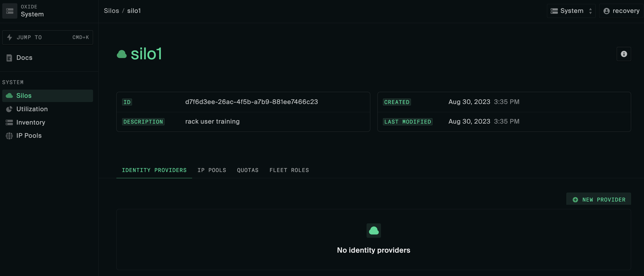This screenshot has width=644, height=276.
Task: Toggle the System context switcher
Action: tap(571, 11)
